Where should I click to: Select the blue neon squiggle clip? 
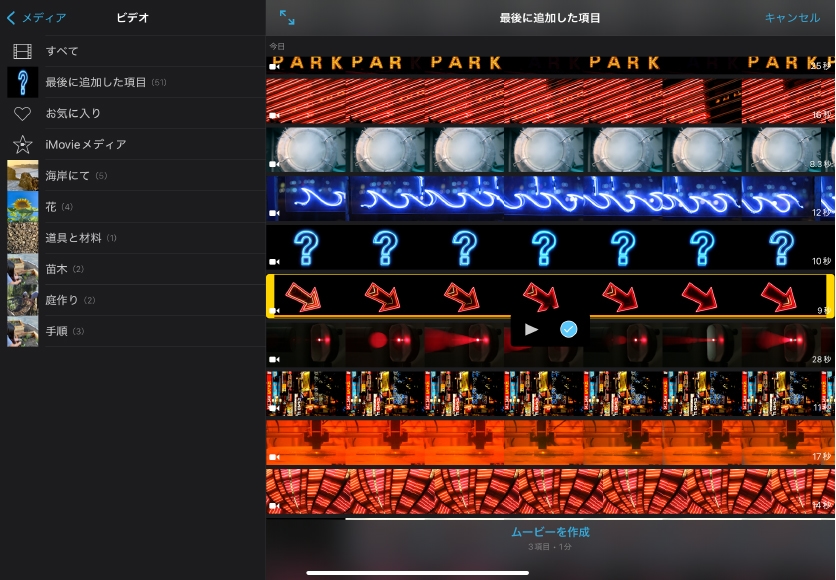pyautogui.click(x=545, y=197)
